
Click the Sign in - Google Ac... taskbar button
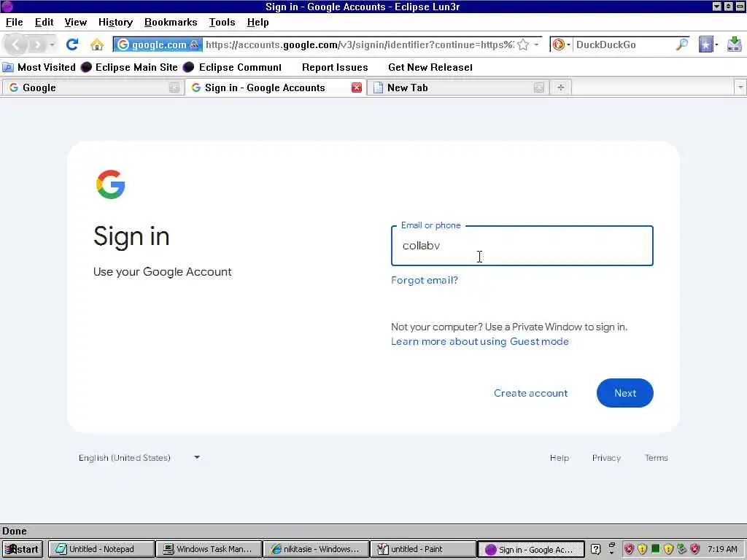pos(531,549)
